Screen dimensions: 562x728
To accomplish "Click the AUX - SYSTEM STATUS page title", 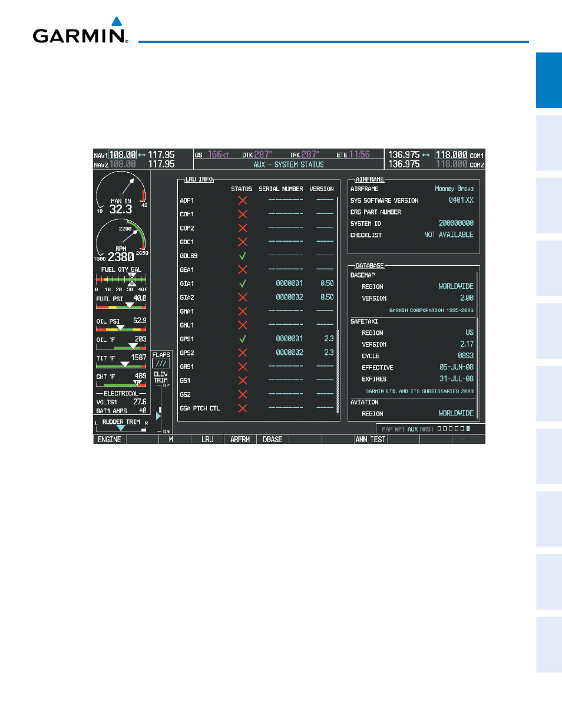I will tap(289, 165).
